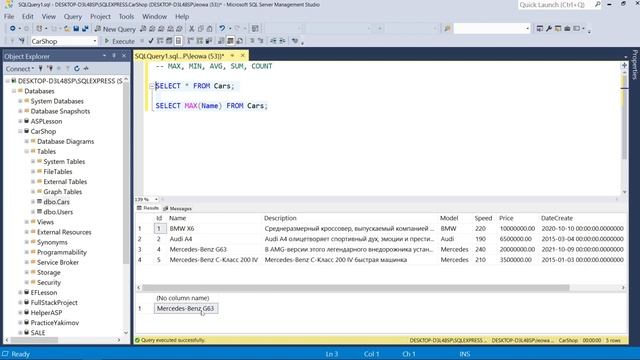Expand the dbo.Users table node
Image resolution: width=640 pixels, height=360 pixels.
click(33, 212)
